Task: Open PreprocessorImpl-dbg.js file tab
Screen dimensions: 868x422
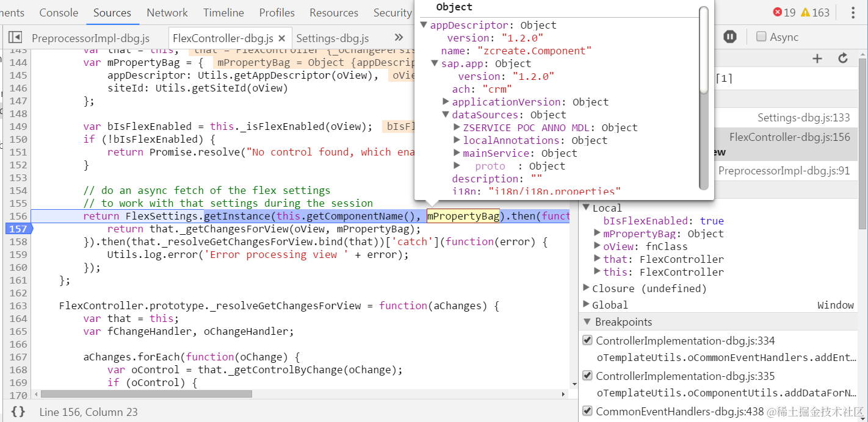Action: point(90,38)
